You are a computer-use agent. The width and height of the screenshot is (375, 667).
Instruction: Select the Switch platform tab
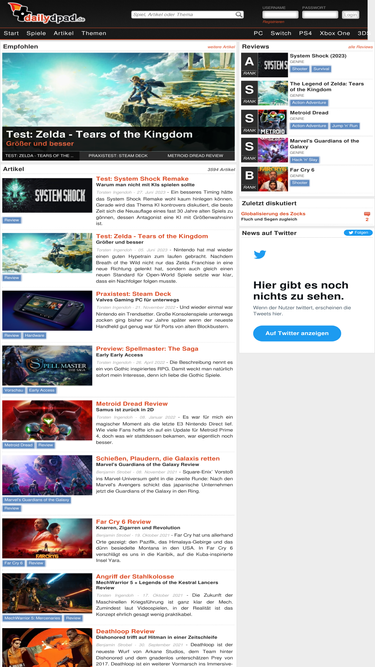pyautogui.click(x=281, y=33)
